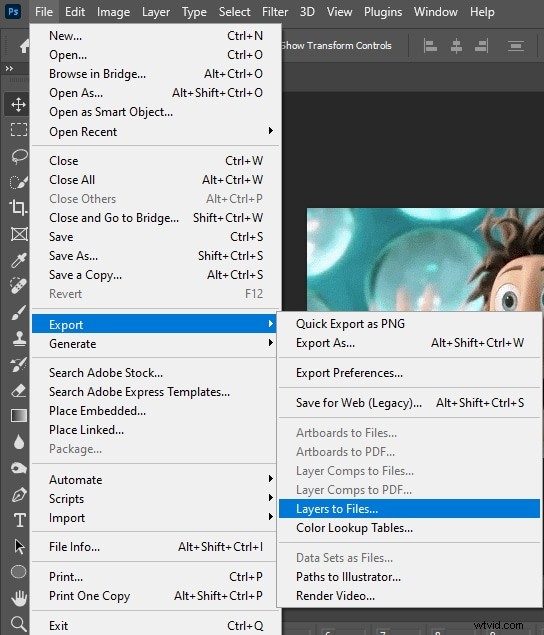
Task: Click the Distribute vertically icon in options bar
Action: pyautogui.click(x=516, y=46)
